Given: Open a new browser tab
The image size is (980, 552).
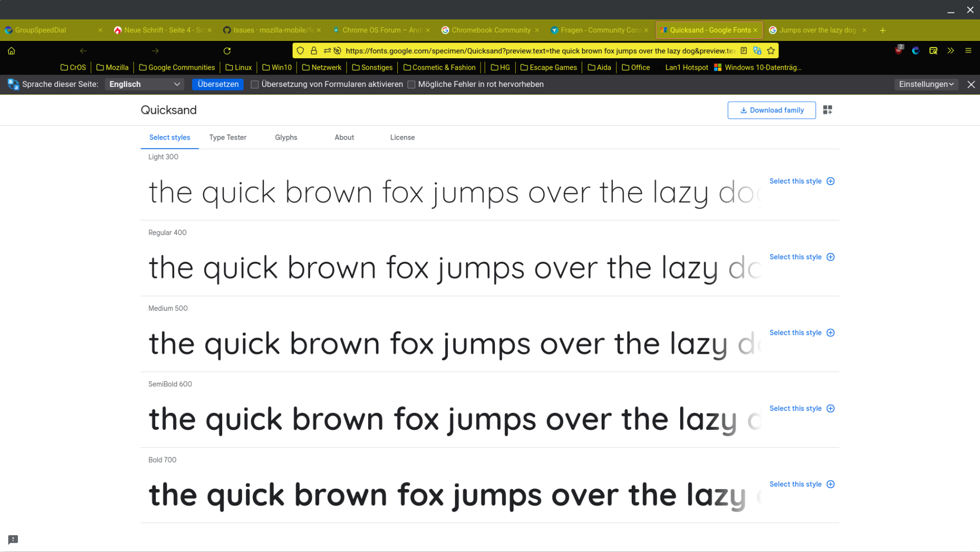Looking at the screenshot, I should (x=882, y=30).
